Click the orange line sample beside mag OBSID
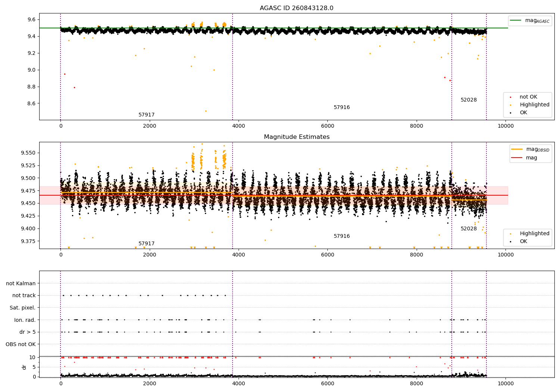 [x=517, y=149]
